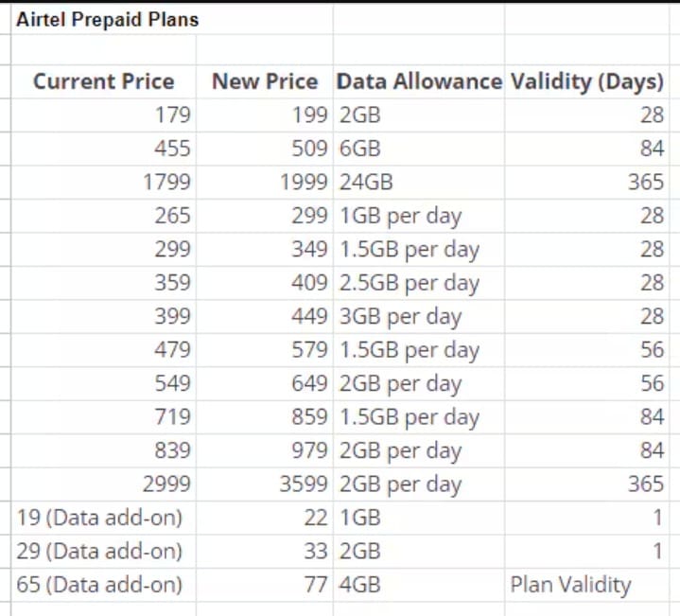Click the 'Airtel Prepaid Plans' title cell

point(108,20)
